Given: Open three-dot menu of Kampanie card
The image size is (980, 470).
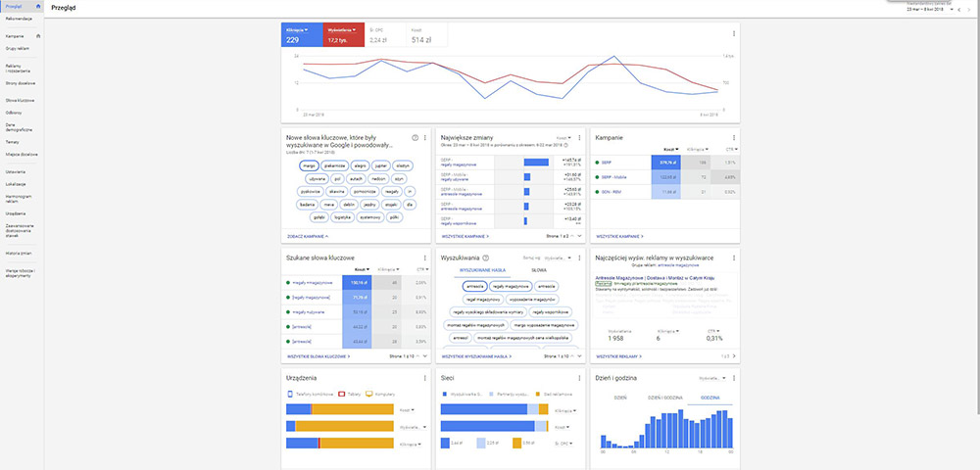Looking at the screenshot, I should (734, 137).
